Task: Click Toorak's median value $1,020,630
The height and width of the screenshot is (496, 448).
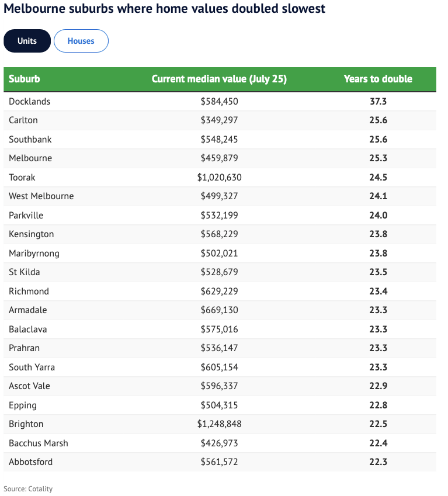Action: point(219,178)
